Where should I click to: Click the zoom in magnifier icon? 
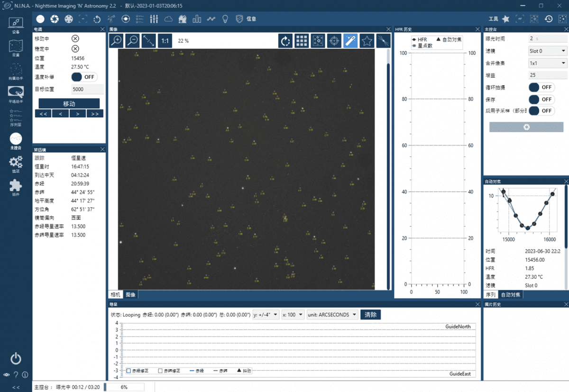tap(116, 41)
